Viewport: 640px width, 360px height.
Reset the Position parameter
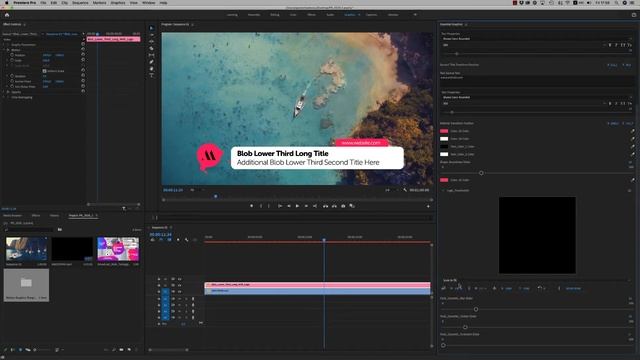coord(83,55)
